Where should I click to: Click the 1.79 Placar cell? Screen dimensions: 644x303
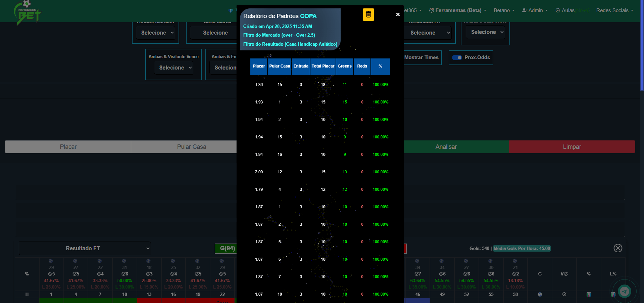pyautogui.click(x=259, y=189)
